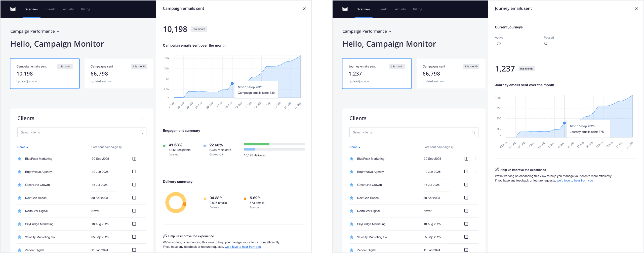Screen dimensions: 644x253
Task: Open Clients section options menu in left window
Action: [x=143, y=119]
